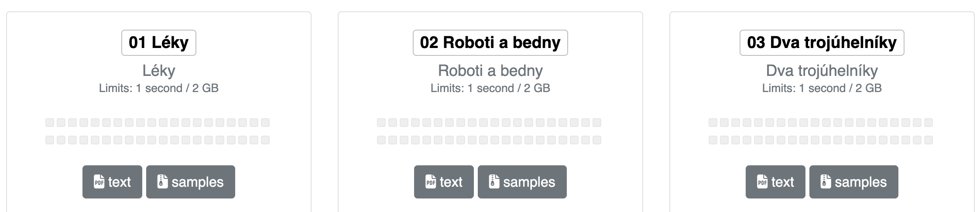The height and width of the screenshot is (212, 980).
Task: Click the PDF icon in Roboti a bedny card
Action: 431,182
